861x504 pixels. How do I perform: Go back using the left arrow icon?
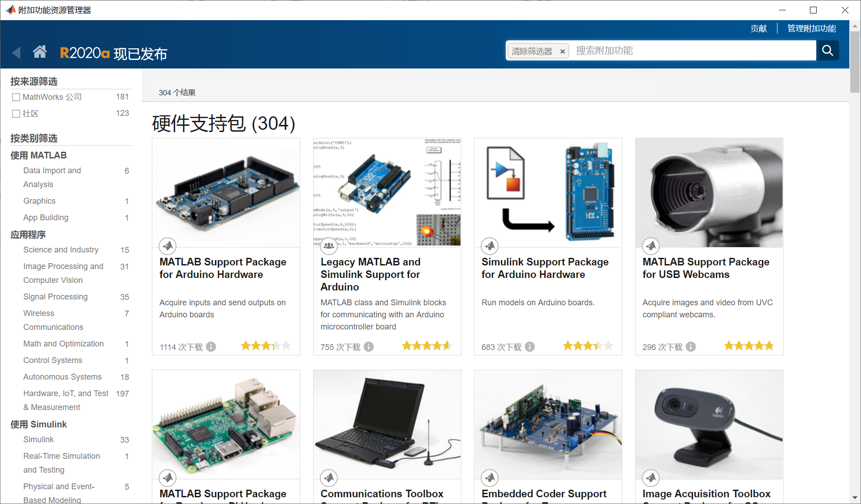17,53
